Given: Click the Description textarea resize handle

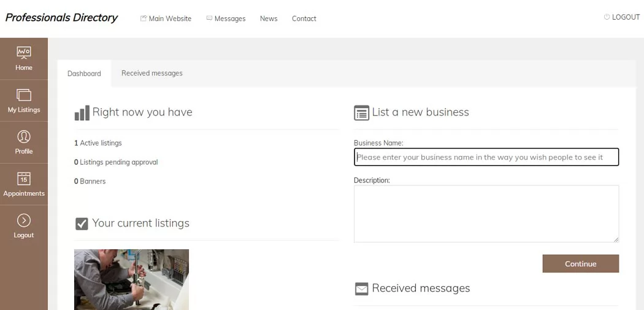Looking at the screenshot, I should [616, 239].
